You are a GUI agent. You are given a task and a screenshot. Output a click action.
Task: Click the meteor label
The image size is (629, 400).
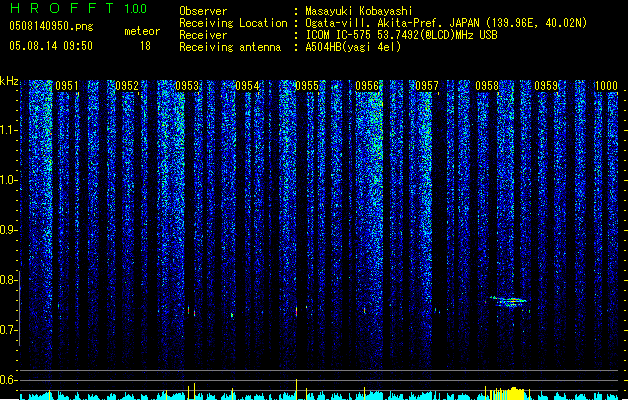[x=142, y=31]
